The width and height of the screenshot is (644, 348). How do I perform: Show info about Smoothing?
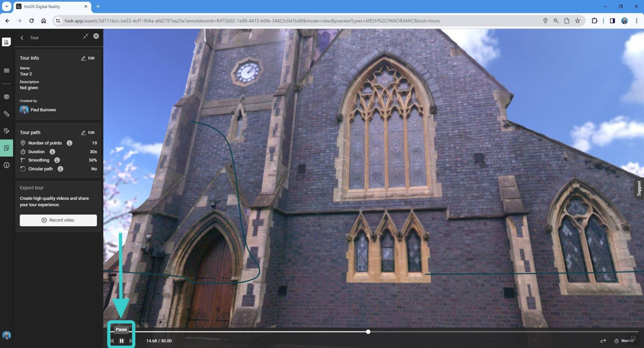(x=57, y=160)
